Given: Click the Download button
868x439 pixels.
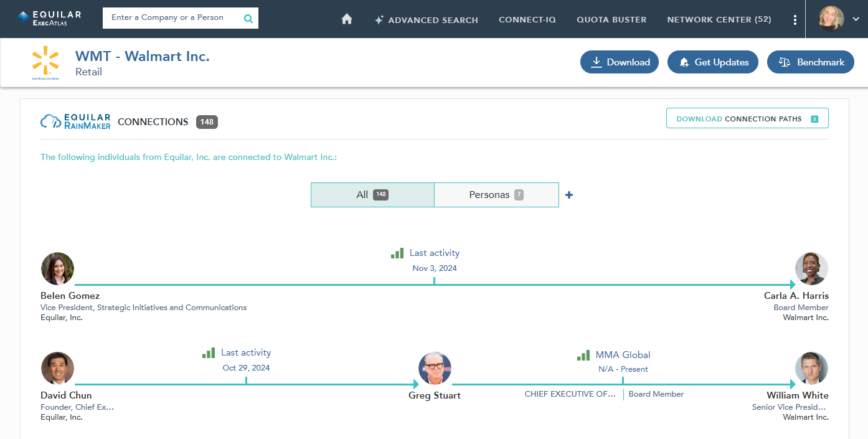Looking at the screenshot, I should pyautogui.click(x=620, y=62).
